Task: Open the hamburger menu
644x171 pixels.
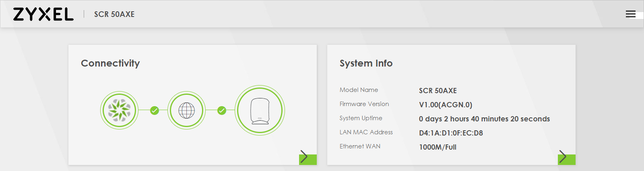Action: pyautogui.click(x=631, y=14)
